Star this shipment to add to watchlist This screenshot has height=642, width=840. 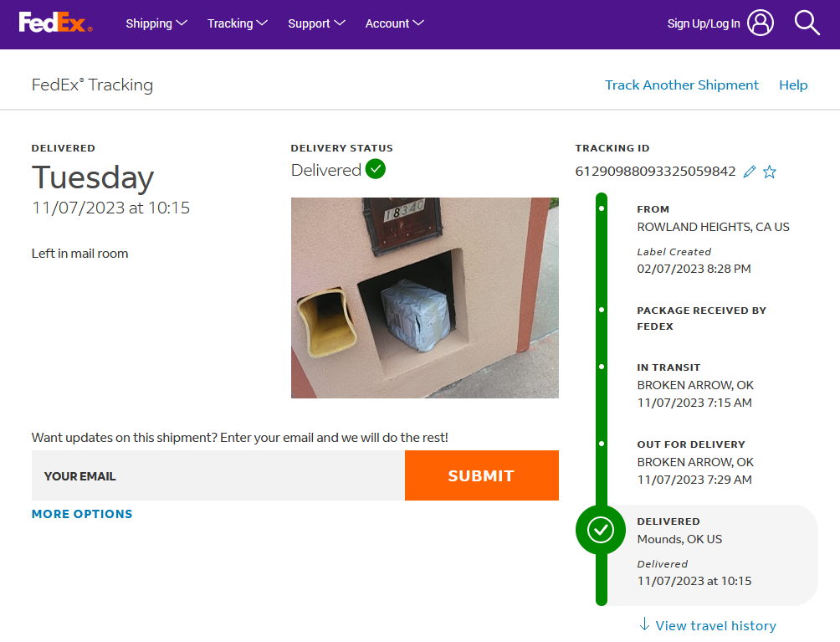(770, 172)
